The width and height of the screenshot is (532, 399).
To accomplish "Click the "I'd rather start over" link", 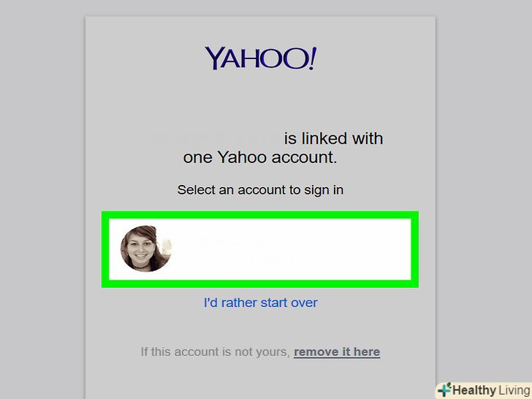I will pos(261,303).
